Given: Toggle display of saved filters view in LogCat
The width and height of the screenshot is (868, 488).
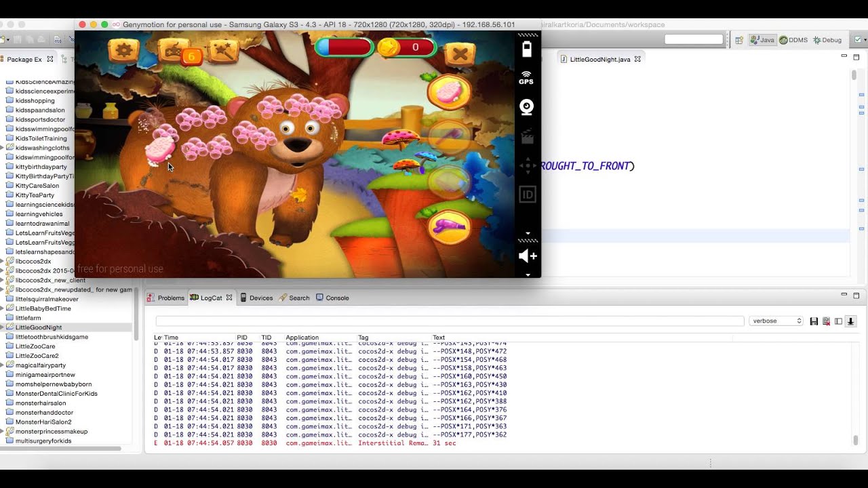Looking at the screenshot, I should (x=838, y=321).
